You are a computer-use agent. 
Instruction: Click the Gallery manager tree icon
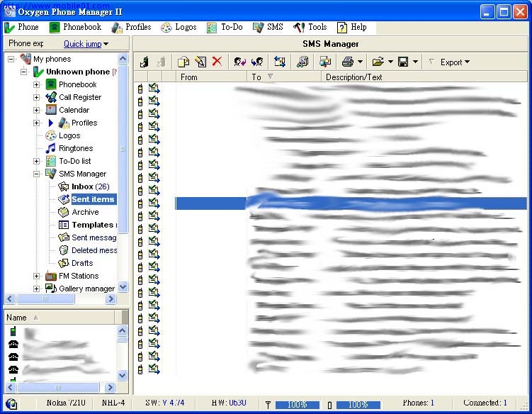(51, 289)
